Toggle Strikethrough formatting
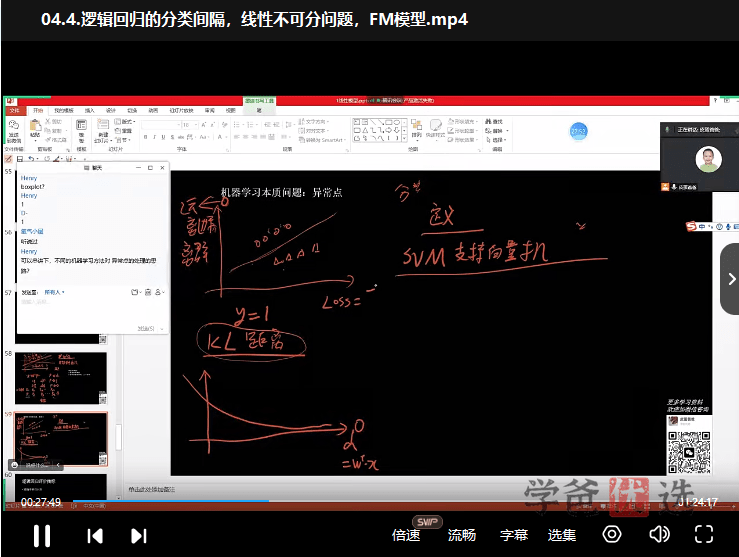Screen dimensions: 739x557 pyautogui.click(x=181, y=137)
